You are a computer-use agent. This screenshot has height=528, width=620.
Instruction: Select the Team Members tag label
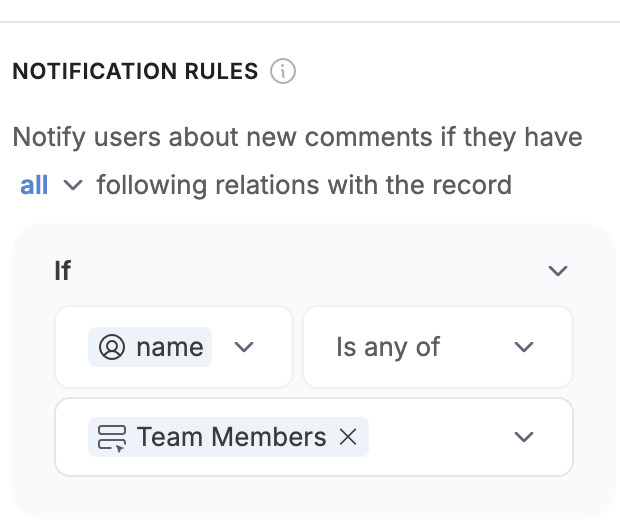coord(231,437)
